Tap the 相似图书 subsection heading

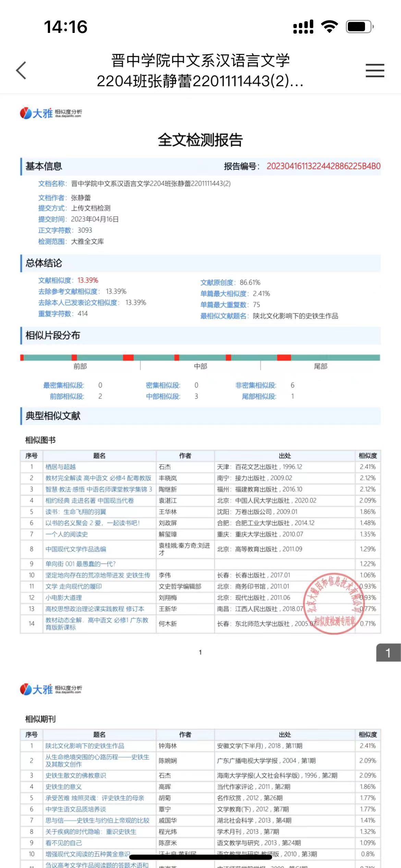[40, 440]
